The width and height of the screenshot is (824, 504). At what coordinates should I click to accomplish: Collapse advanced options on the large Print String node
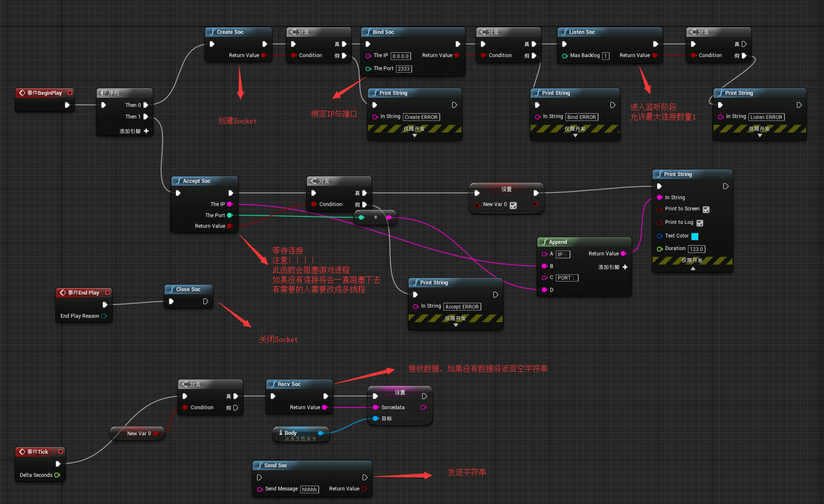tap(692, 269)
